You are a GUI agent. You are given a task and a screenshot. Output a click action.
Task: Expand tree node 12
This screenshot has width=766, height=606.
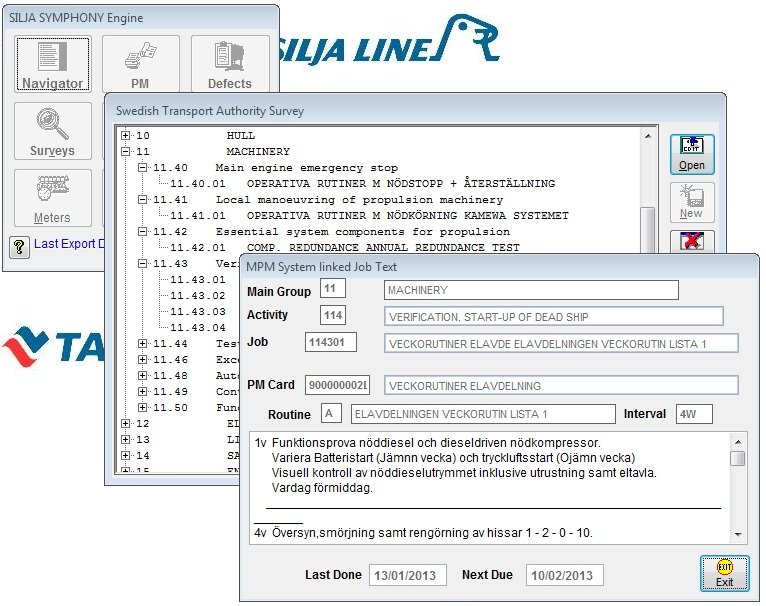(x=126, y=424)
